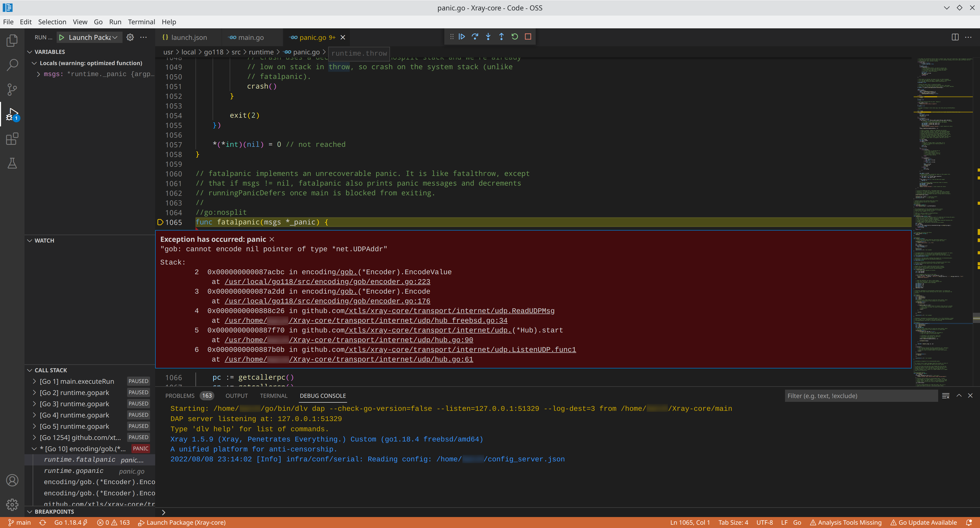
Task: Open the Launch Package configuration dropdown
Action: coord(115,37)
